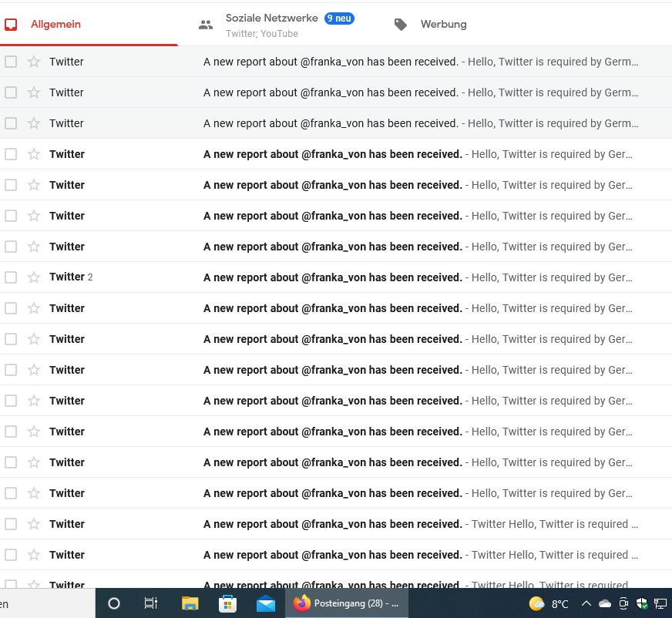Click the red inbox icon beside Allgemein
Image resolution: width=672 pixels, height=618 pixels.
tap(11, 25)
